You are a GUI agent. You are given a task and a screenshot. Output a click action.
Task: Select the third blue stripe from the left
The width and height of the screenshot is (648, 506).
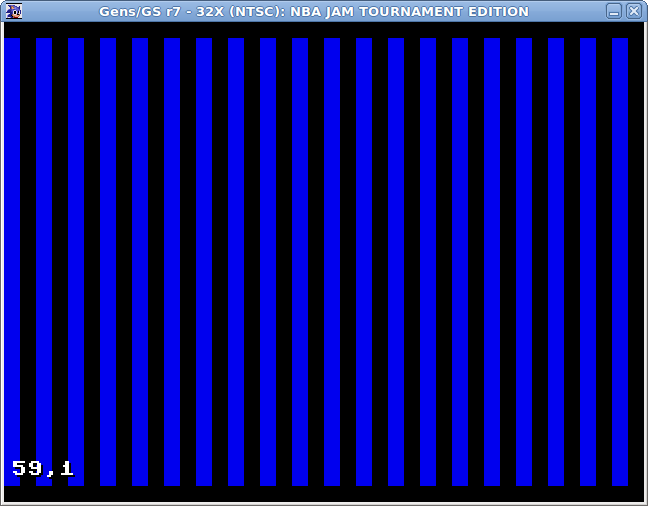click(x=76, y=250)
